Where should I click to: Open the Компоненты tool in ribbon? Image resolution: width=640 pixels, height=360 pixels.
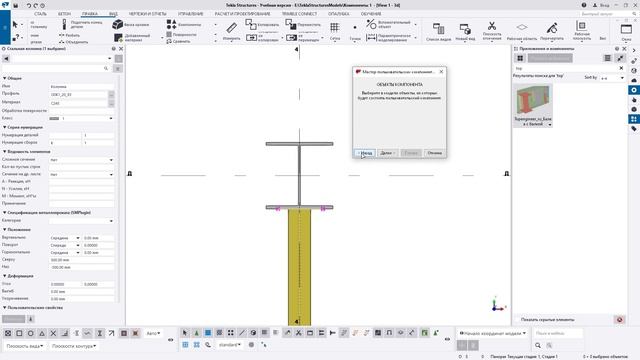click(184, 24)
